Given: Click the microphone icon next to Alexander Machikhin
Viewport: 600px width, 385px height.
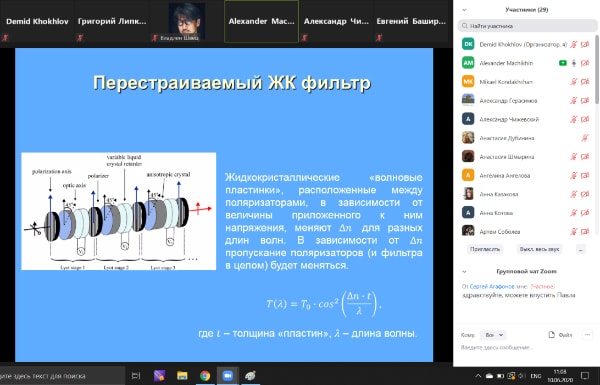Looking at the screenshot, I should click(x=574, y=63).
